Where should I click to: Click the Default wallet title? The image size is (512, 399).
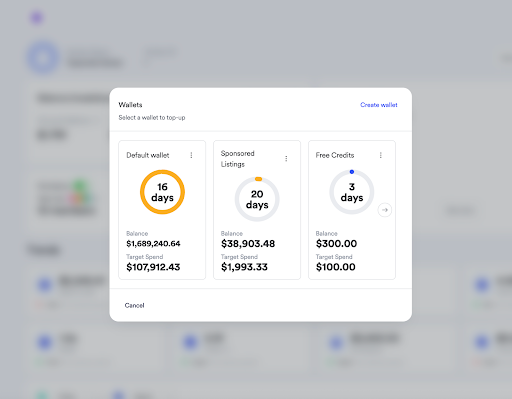148,155
